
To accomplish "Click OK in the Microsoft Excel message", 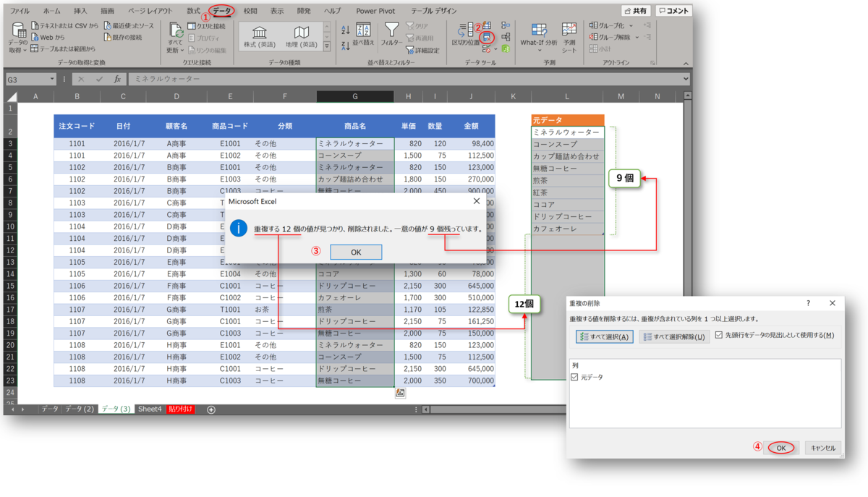I will click(x=356, y=252).
